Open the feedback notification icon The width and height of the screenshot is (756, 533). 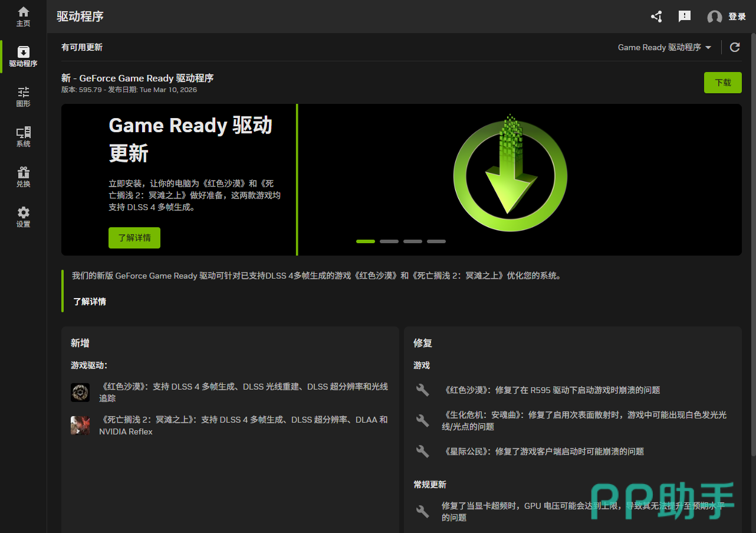(685, 17)
